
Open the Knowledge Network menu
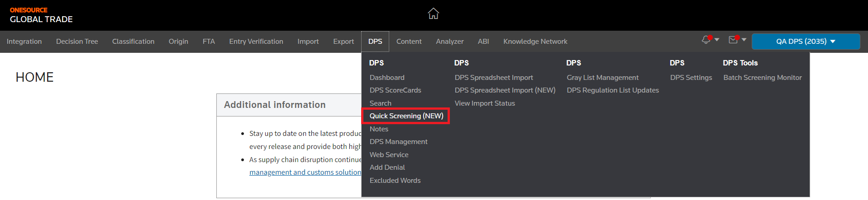pos(535,42)
